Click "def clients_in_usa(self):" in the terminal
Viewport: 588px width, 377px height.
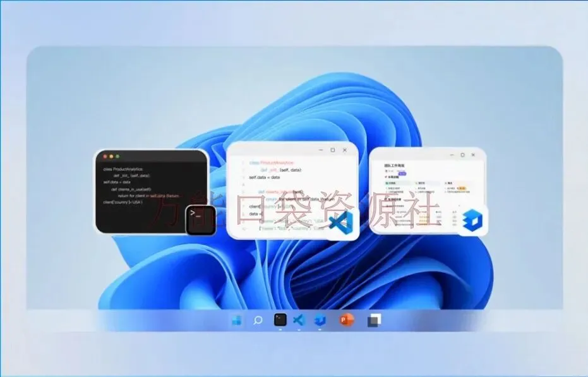131,189
